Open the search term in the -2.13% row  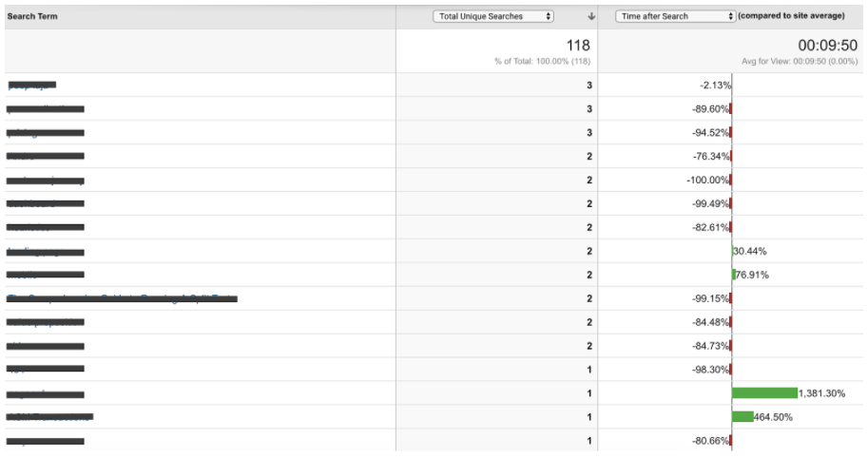click(x=32, y=86)
